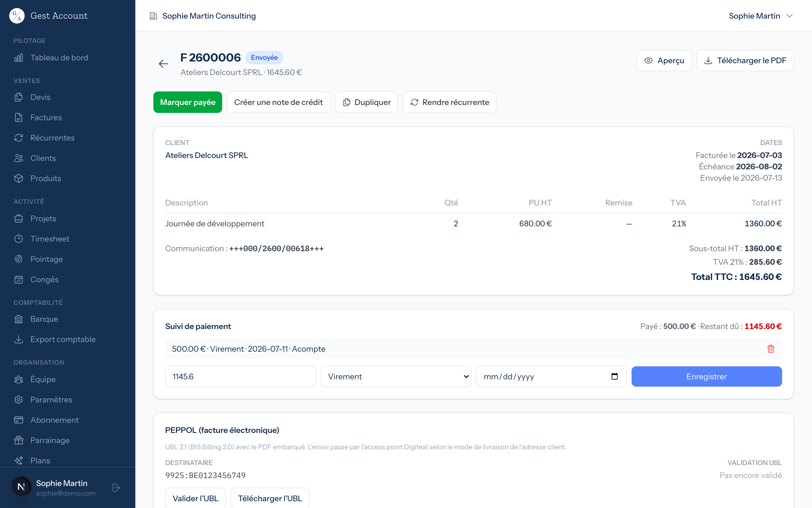Screen dimensions: 812x508
Task: Click the Plans sparkle icon
Action: tap(19, 461)
